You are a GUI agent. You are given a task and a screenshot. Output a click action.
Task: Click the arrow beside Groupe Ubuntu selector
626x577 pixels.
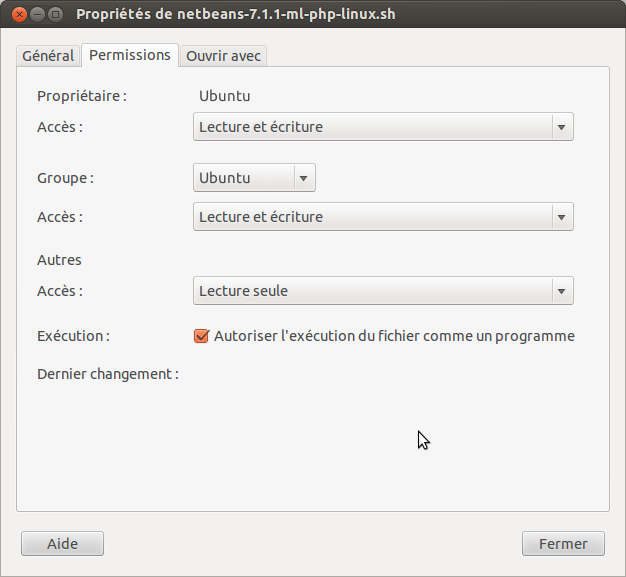pyautogui.click(x=303, y=178)
